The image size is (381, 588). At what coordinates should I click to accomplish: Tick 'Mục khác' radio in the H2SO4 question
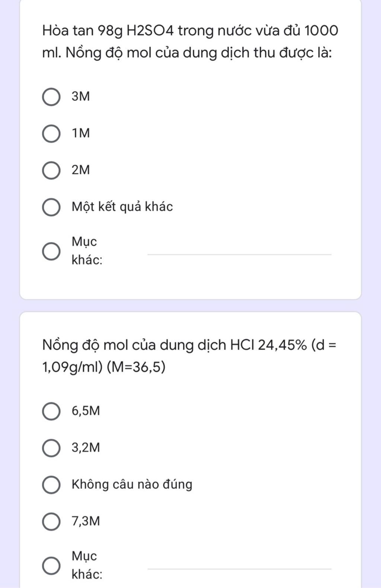(51, 252)
